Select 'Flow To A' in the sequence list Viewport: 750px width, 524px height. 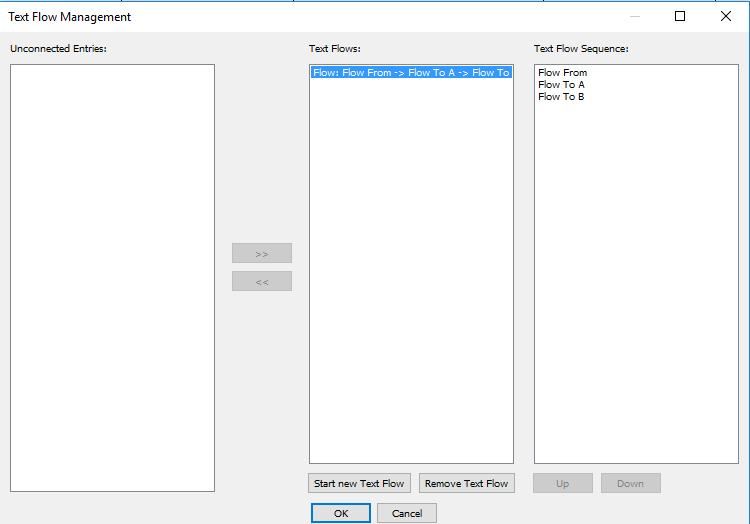point(562,85)
